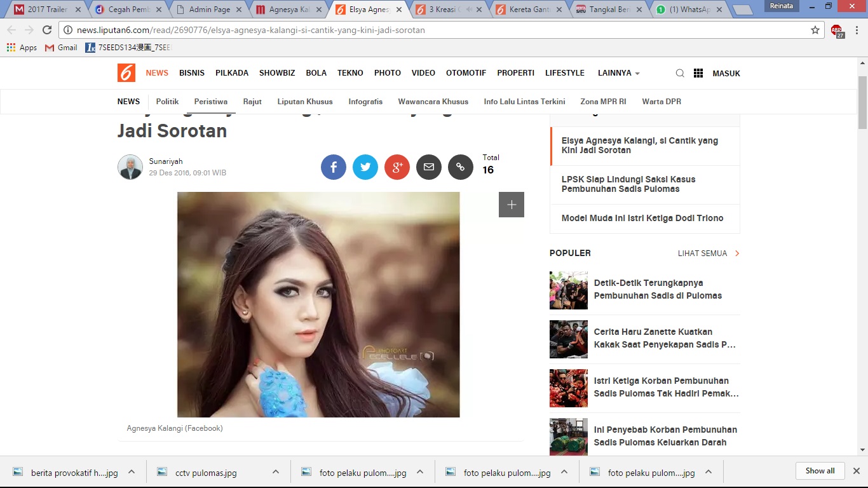This screenshot has height=488, width=868.
Task: Close the Elsya Agnesya tab
Action: [x=398, y=10]
